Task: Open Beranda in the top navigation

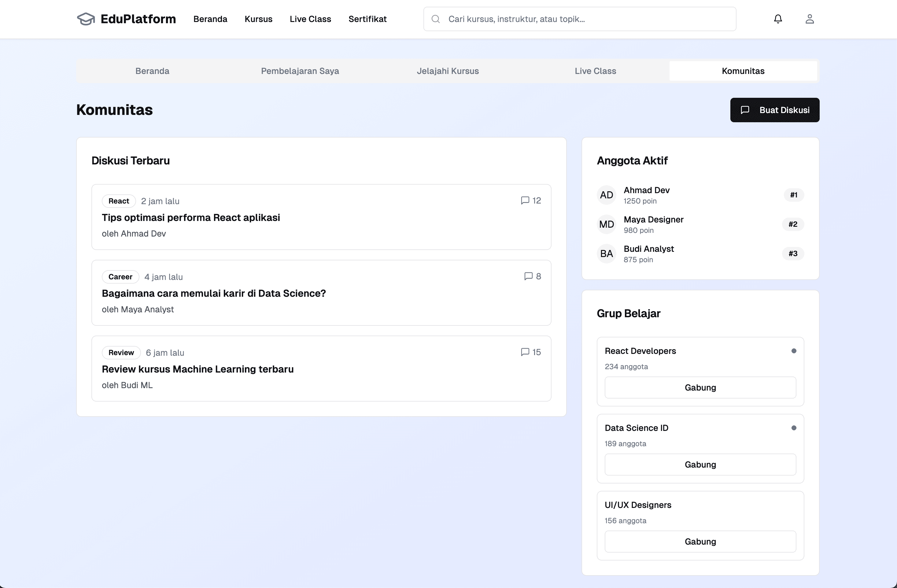Action: click(210, 19)
